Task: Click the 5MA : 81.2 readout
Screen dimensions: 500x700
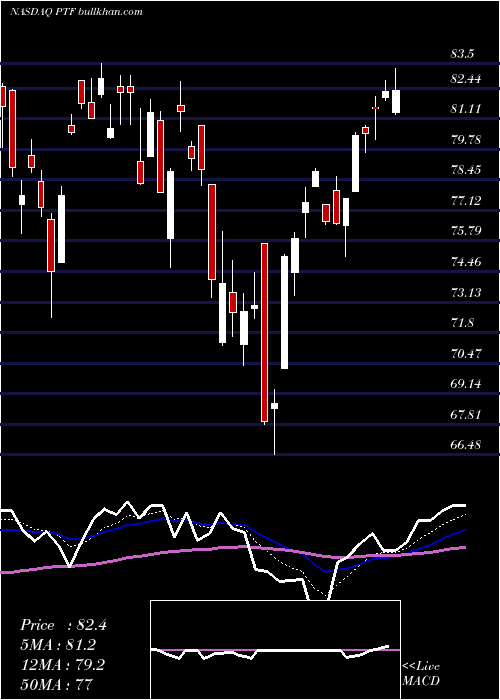Action: 58,645
